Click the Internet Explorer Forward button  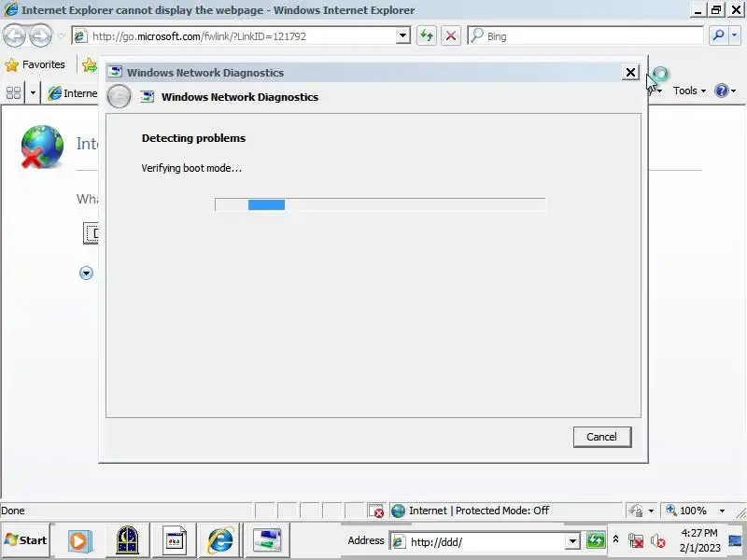pos(40,36)
